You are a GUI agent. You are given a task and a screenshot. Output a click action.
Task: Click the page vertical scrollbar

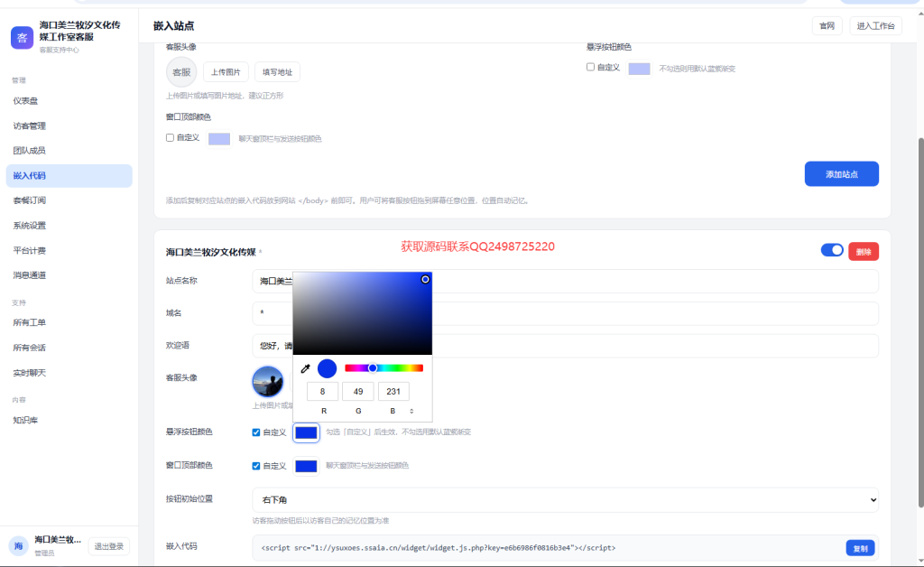pos(920,323)
